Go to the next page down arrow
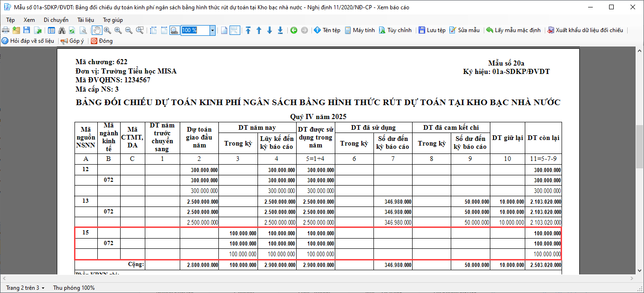Viewport: 644px width, 293px height. click(270, 30)
